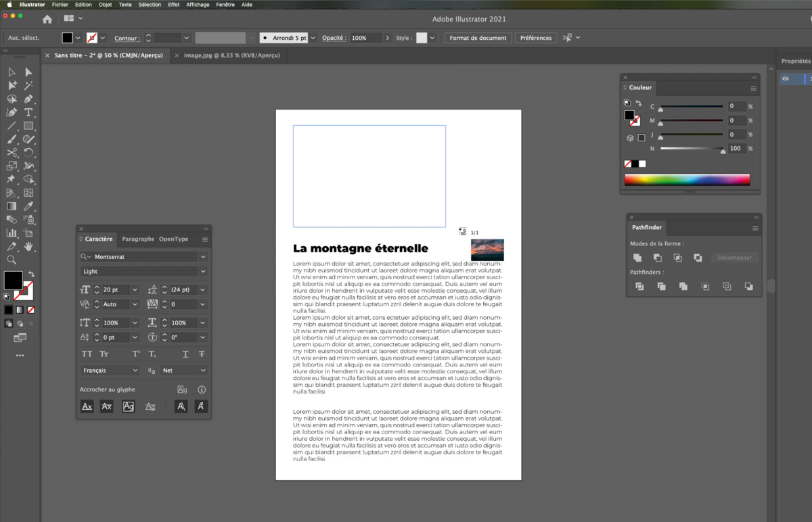
Task: Toggle Strikethrough in Caractère panel
Action: tap(202, 354)
